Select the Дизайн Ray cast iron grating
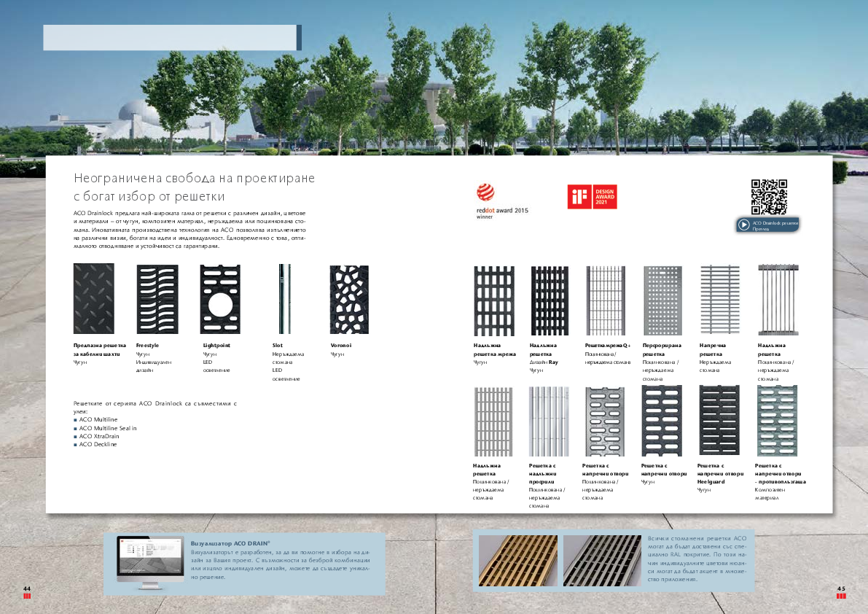Image resolution: width=868 pixels, height=614 pixels. point(550,300)
